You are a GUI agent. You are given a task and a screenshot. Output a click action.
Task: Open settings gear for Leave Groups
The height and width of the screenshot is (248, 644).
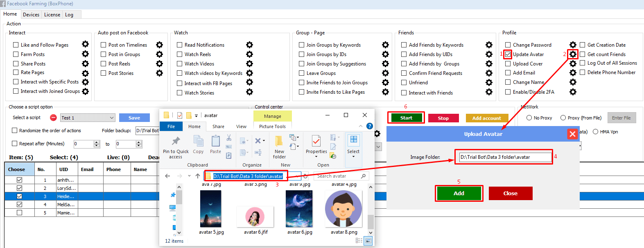point(385,73)
